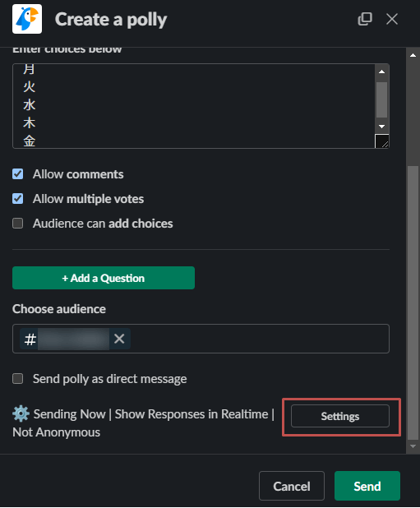Open the dialog in a new window

pos(365,19)
